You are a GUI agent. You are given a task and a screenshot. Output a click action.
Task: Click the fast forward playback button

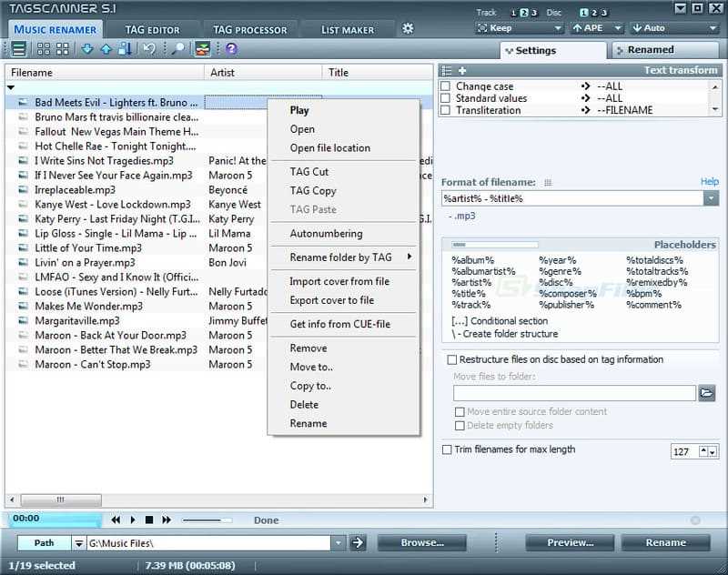point(167,520)
